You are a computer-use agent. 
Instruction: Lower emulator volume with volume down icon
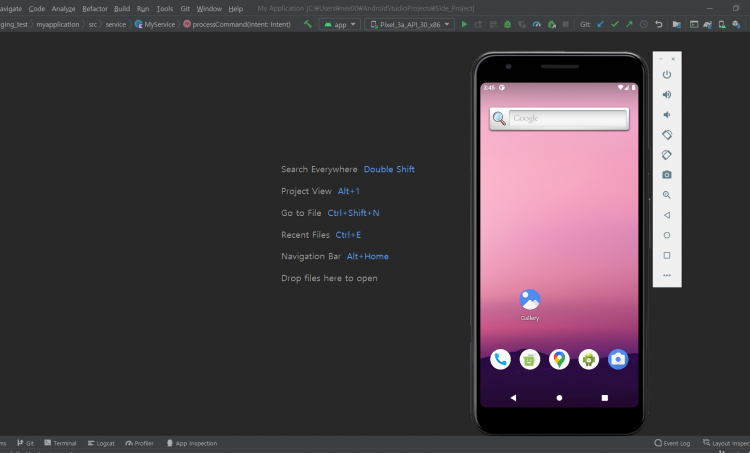click(667, 114)
